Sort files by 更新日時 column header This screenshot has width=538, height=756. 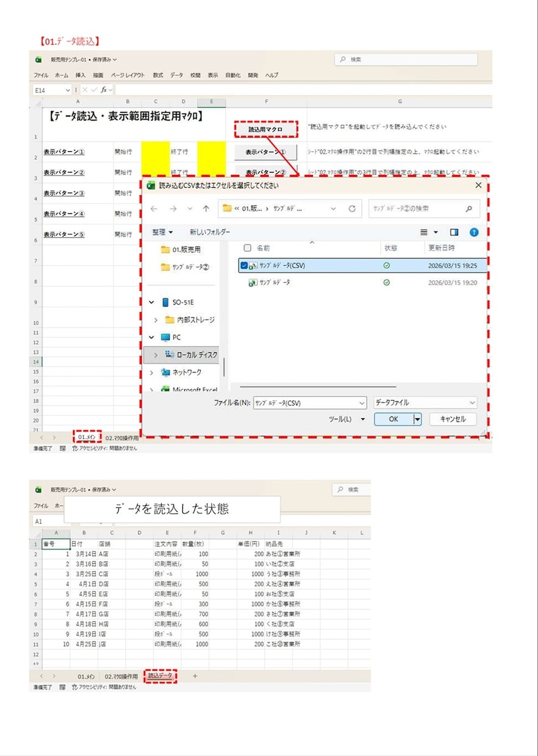(x=442, y=248)
